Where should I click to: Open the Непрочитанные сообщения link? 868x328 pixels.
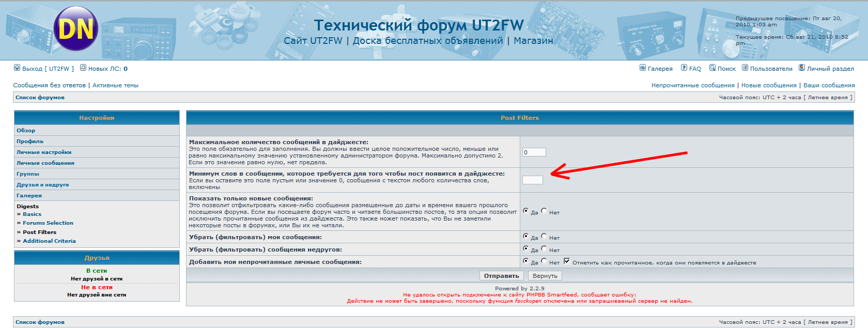point(692,85)
